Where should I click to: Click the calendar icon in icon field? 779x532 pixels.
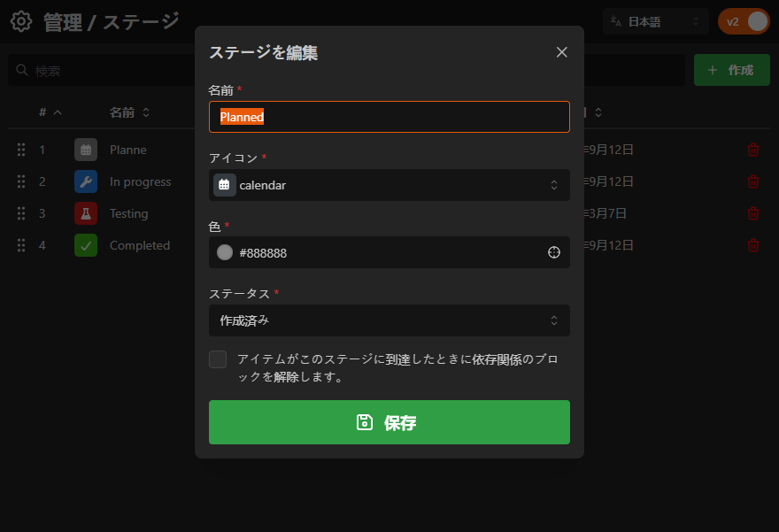(225, 185)
